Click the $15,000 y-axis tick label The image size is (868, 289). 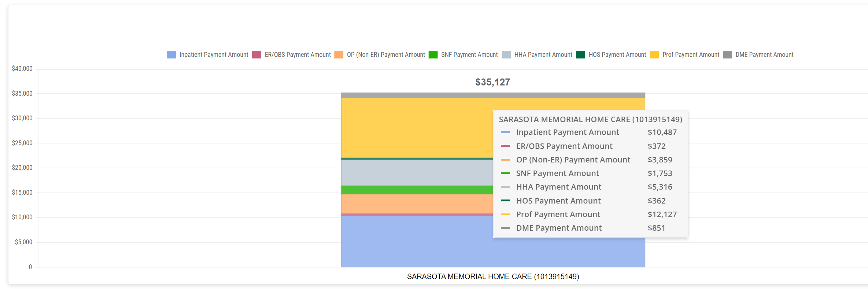tap(22, 193)
